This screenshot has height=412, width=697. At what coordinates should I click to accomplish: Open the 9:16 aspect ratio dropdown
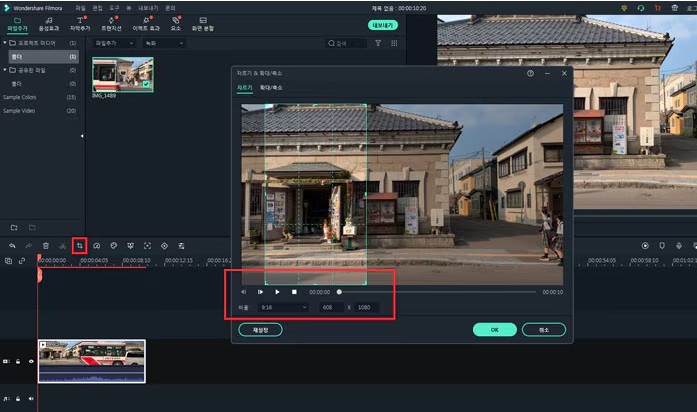[283, 307]
